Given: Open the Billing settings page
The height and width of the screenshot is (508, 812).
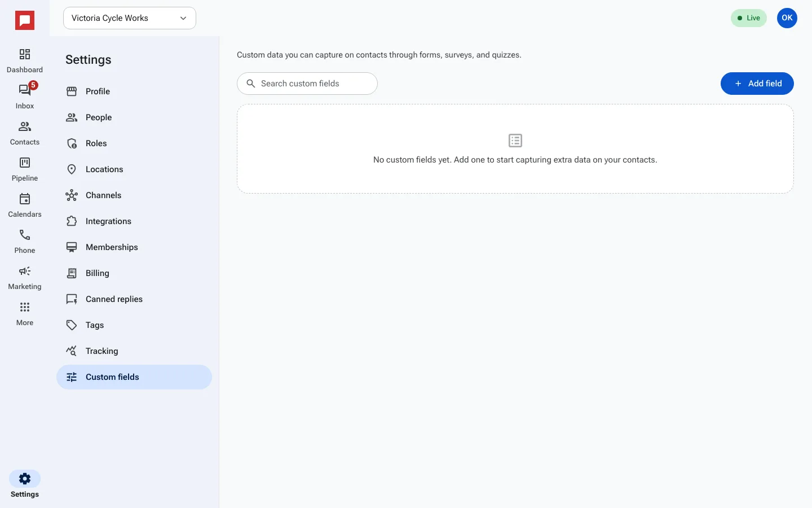Looking at the screenshot, I should [134, 273].
